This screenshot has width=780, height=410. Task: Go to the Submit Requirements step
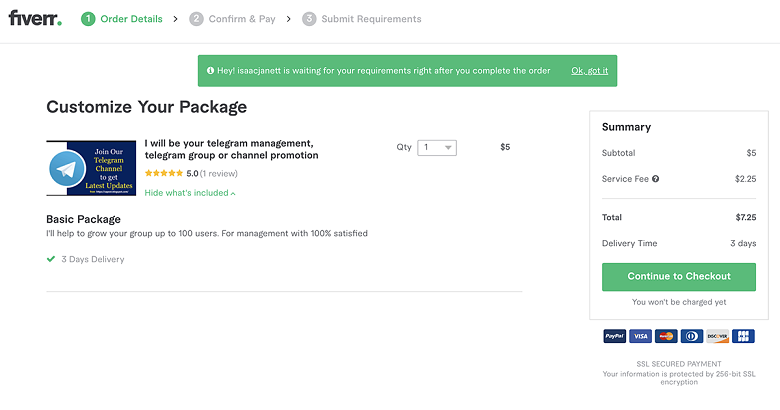[362, 19]
